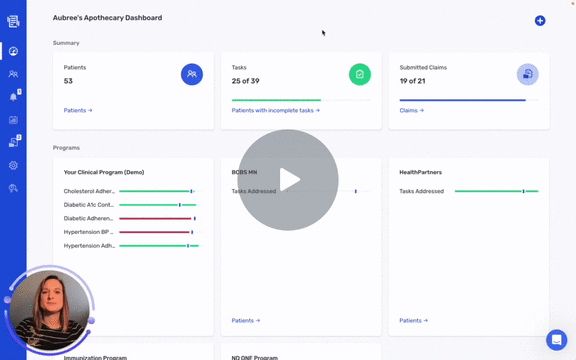Screen dimensions: 576x360
Task: Click the Submitted Claims progress bar
Action: pos(469,100)
